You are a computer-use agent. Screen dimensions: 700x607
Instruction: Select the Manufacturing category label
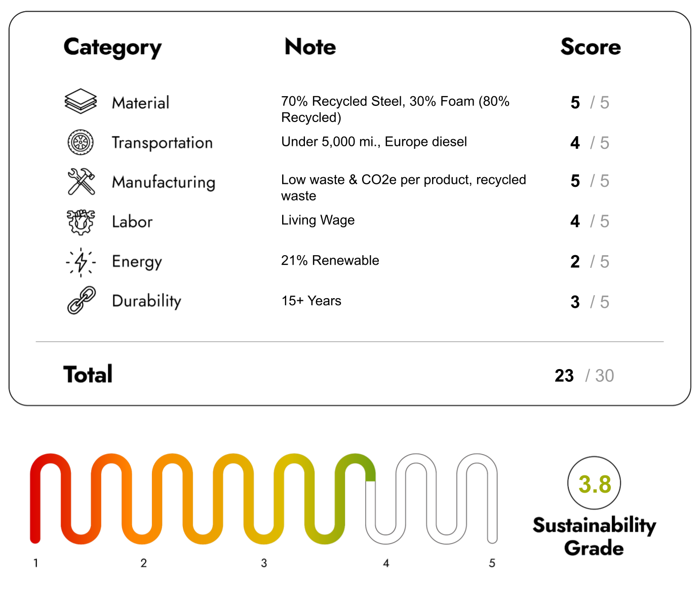click(x=164, y=182)
